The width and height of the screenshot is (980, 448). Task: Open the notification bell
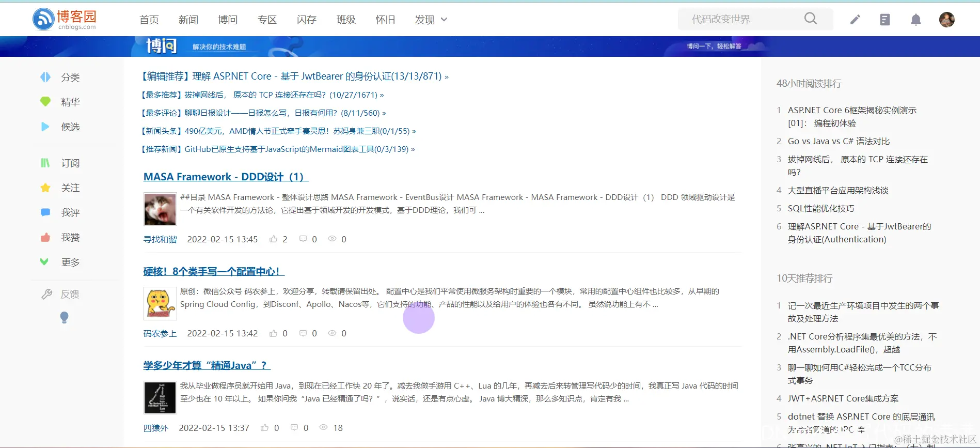click(915, 20)
